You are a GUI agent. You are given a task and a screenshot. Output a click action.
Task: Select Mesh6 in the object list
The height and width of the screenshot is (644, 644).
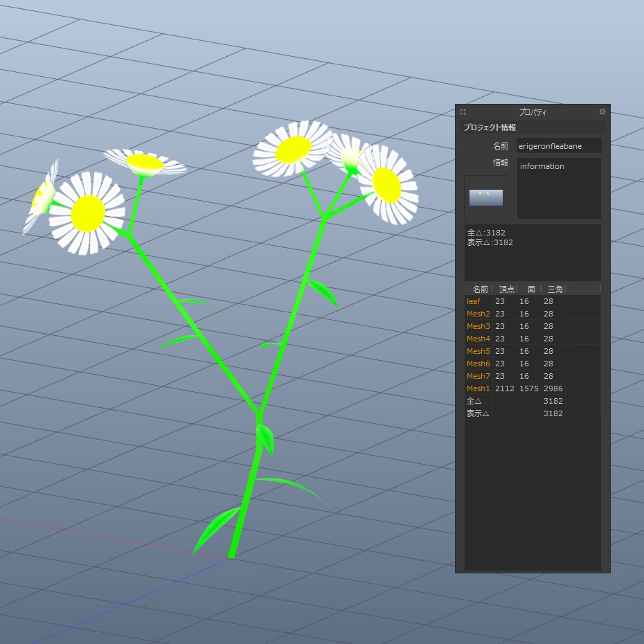478,364
